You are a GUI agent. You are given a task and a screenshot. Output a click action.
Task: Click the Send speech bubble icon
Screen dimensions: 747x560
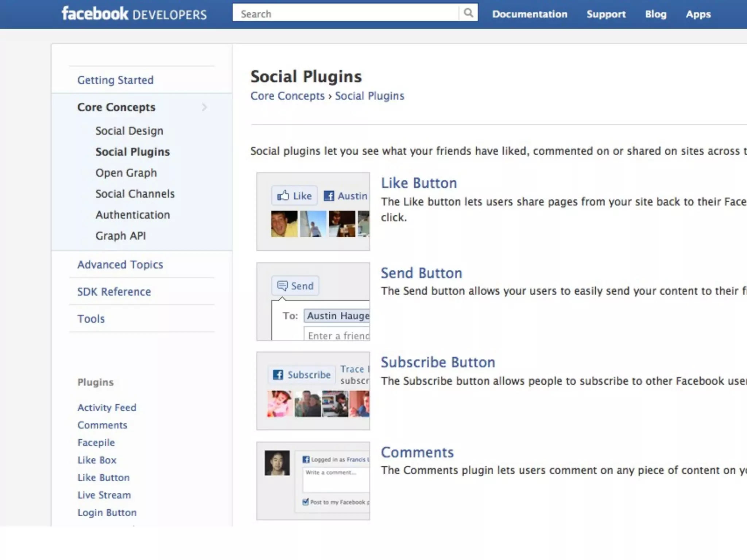[282, 285]
